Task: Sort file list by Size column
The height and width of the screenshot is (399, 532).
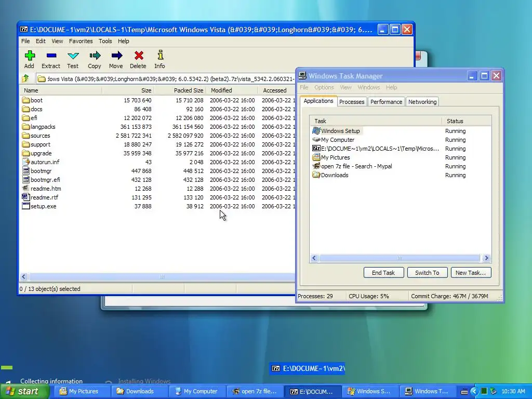Action: coord(128,90)
